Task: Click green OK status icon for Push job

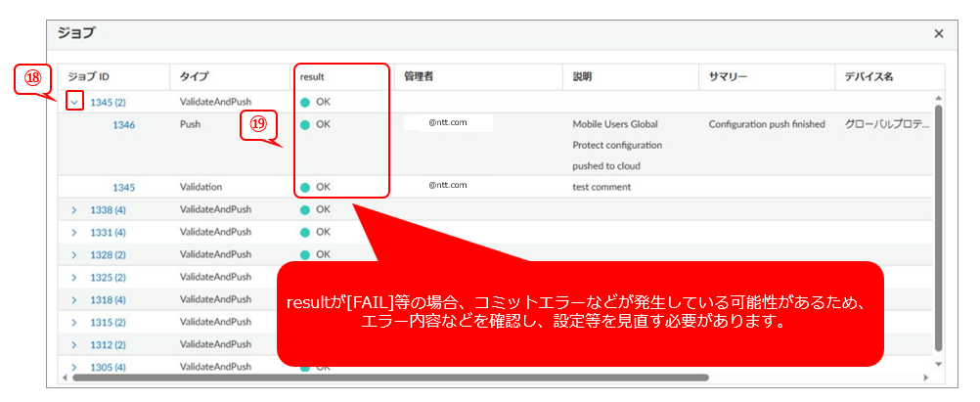Action: click(x=305, y=125)
